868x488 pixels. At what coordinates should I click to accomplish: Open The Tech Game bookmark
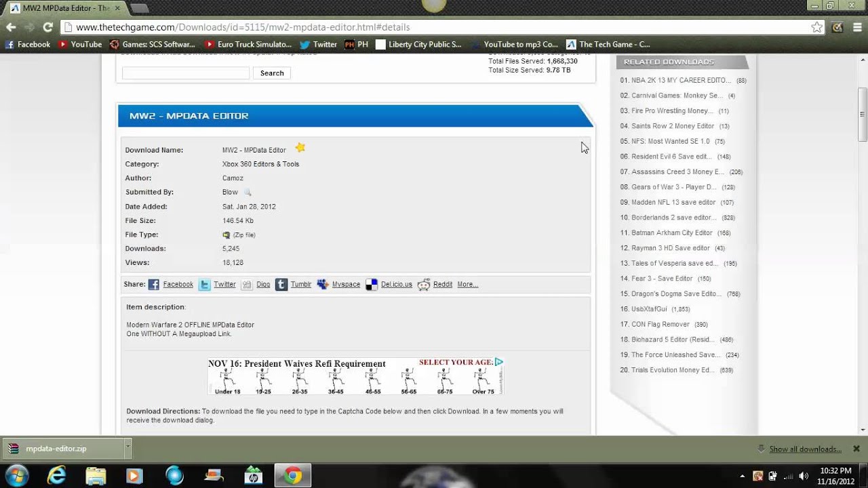pos(608,44)
